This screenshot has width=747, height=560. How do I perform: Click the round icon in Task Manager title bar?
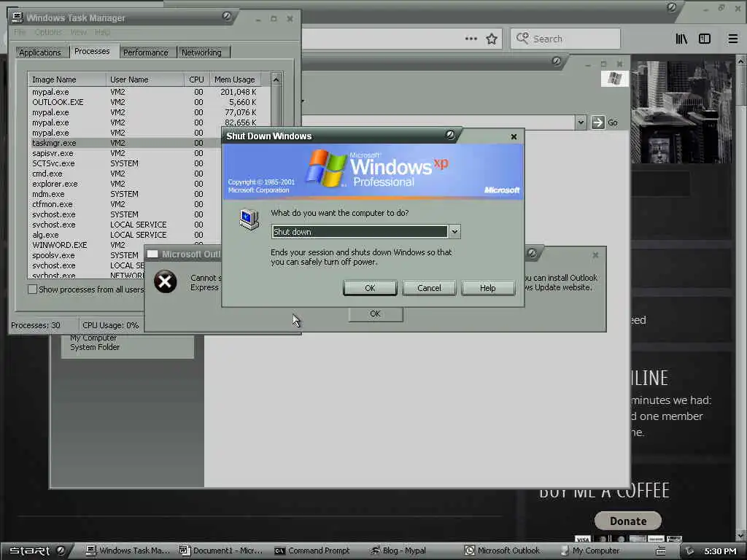coord(227,17)
